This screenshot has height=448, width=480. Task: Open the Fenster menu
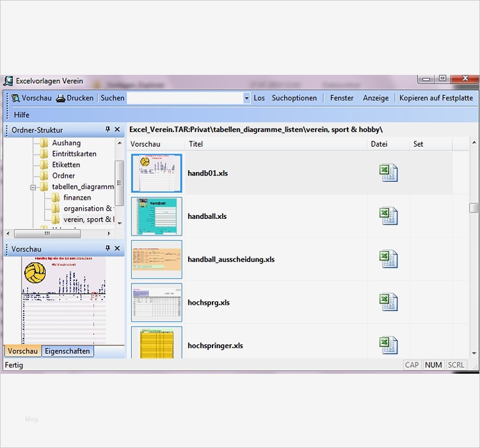[342, 98]
